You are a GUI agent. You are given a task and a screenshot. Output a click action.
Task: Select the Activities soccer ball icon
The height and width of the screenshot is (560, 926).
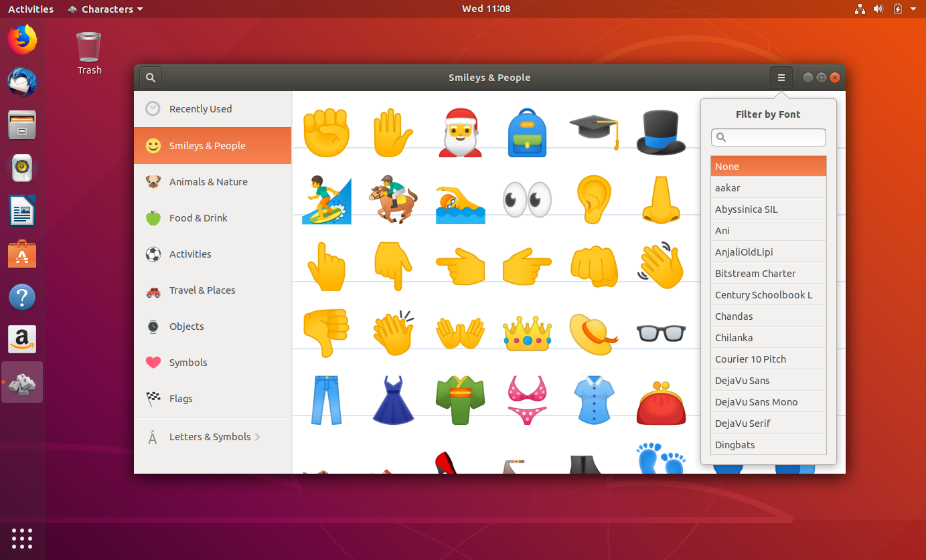pyautogui.click(x=153, y=254)
